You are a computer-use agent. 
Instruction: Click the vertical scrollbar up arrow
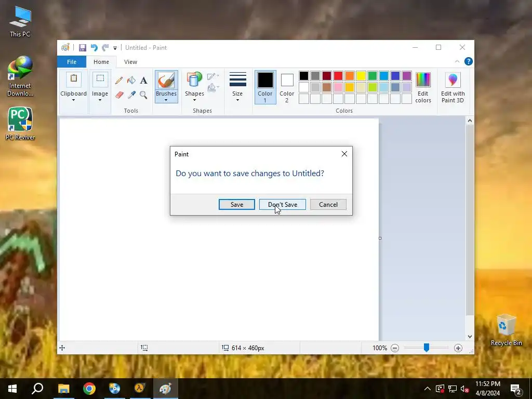470,121
